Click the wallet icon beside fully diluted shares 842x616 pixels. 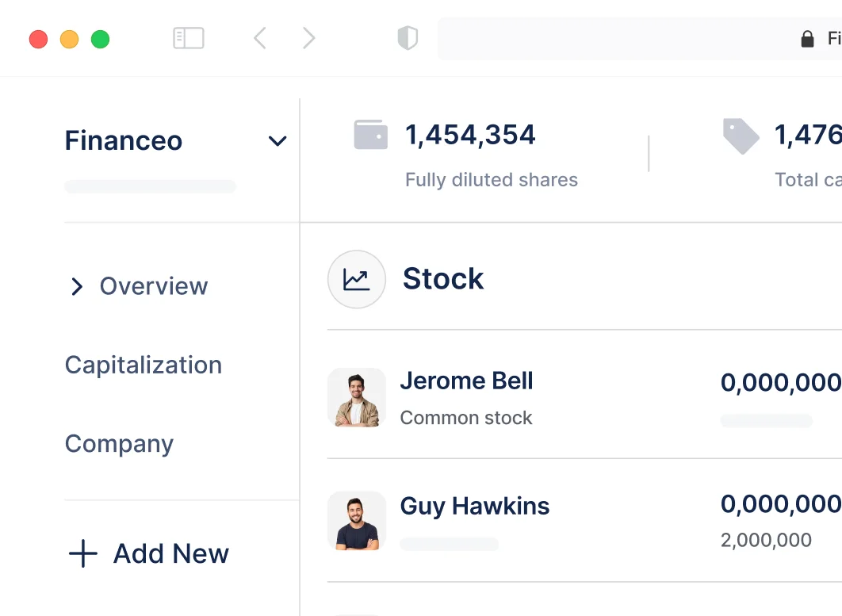coord(369,134)
